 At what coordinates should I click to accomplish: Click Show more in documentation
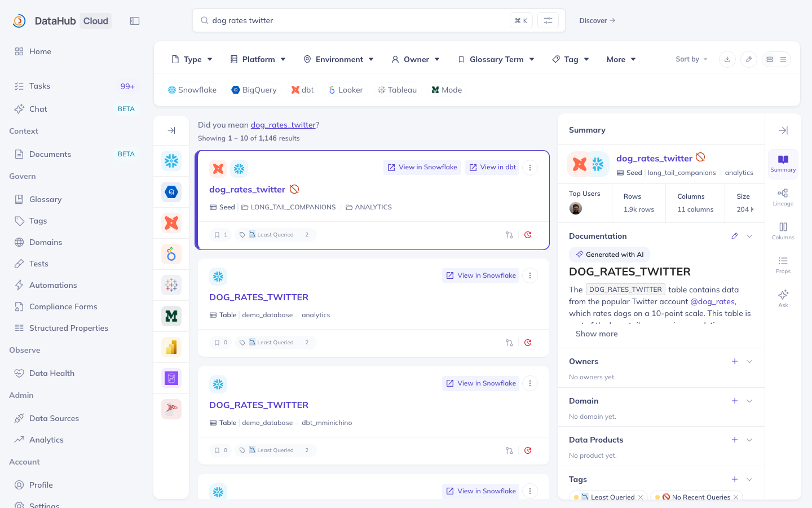[597, 334]
